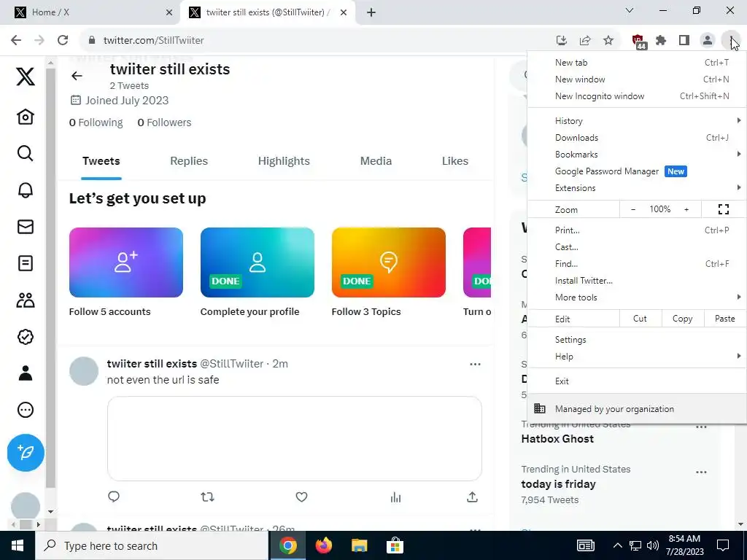Viewport: 747px width, 560px height.
Task: Choose Print... in Chrome menu
Action: [637, 230]
